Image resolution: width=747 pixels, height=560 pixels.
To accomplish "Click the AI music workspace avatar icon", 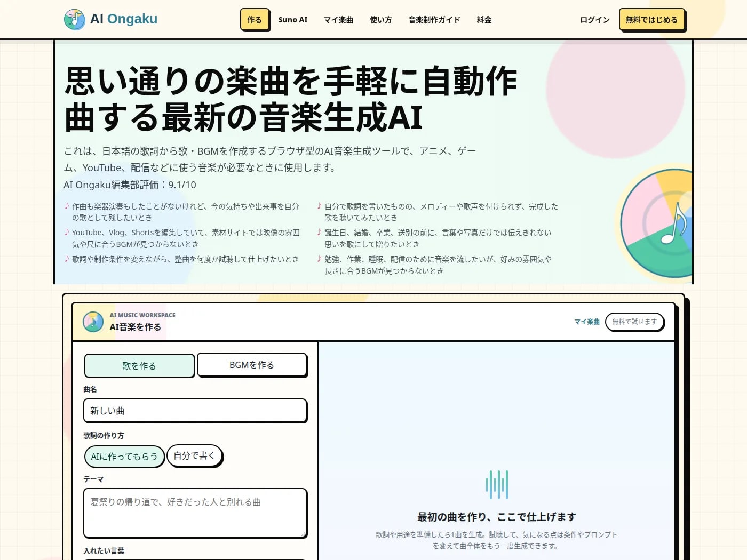I will click(x=93, y=322).
